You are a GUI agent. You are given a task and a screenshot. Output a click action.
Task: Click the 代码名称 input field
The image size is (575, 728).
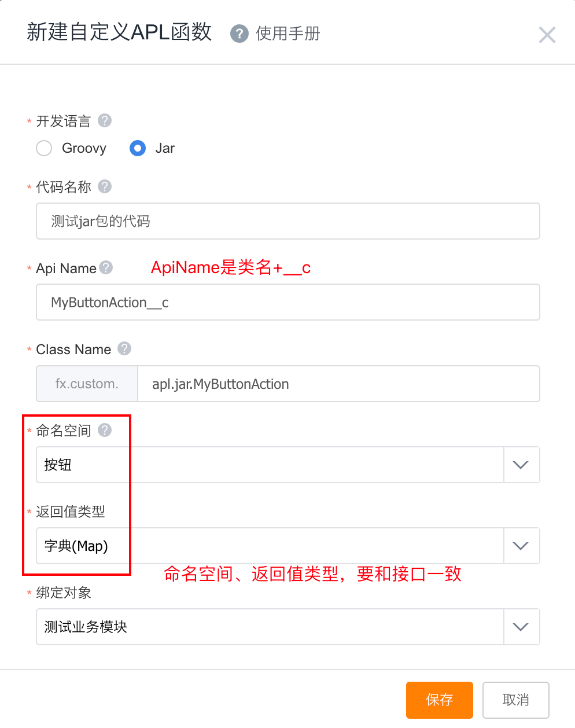click(x=287, y=221)
